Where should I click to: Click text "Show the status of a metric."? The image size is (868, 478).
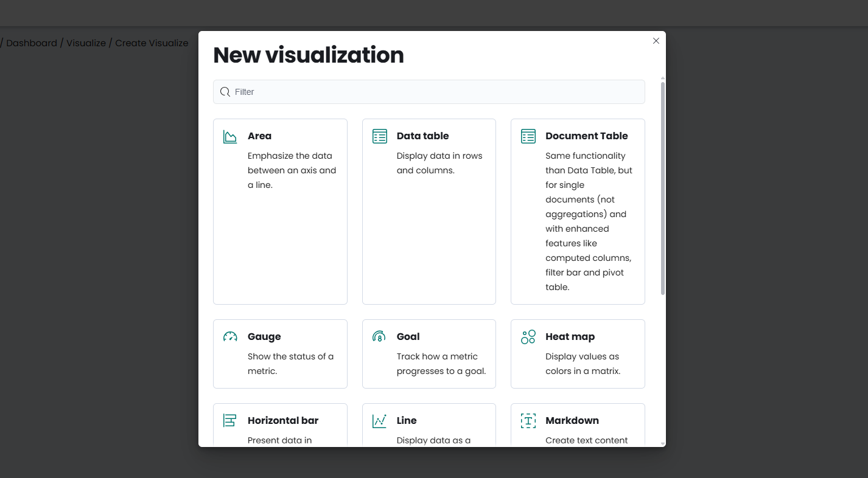291,364
